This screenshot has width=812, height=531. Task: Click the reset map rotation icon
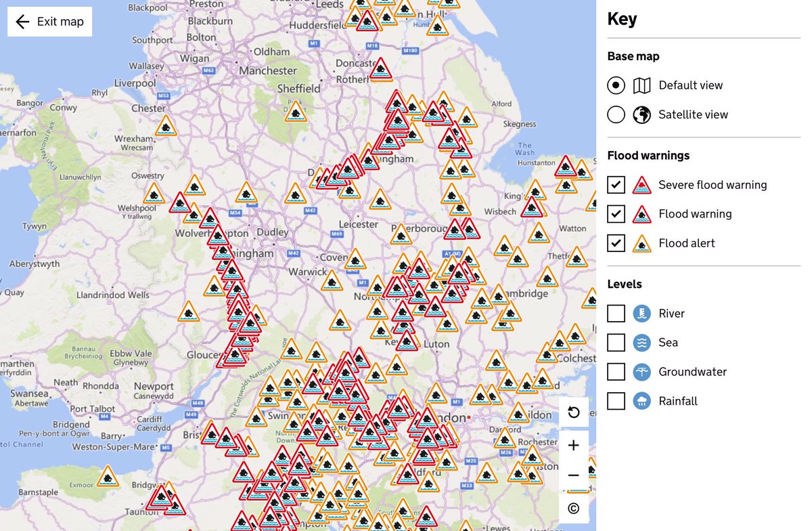coord(574,412)
